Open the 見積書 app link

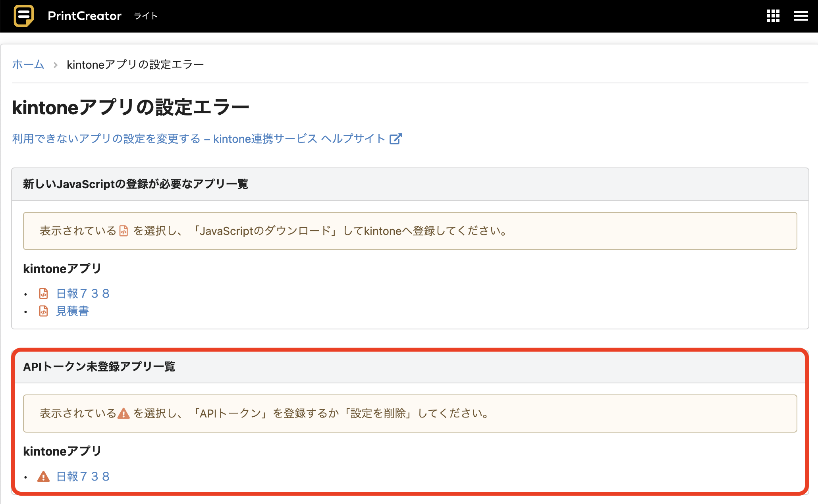72,311
